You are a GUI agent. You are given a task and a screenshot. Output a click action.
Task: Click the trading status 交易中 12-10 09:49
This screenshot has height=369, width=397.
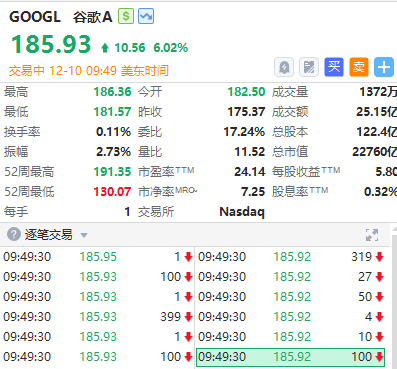63,71
